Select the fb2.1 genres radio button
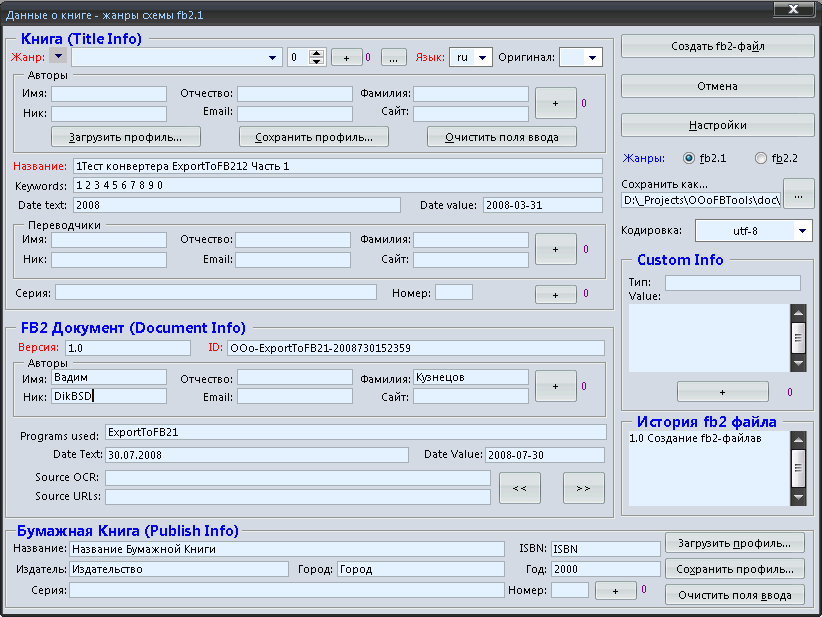Viewport: 822px width, 617px height. coord(689,158)
